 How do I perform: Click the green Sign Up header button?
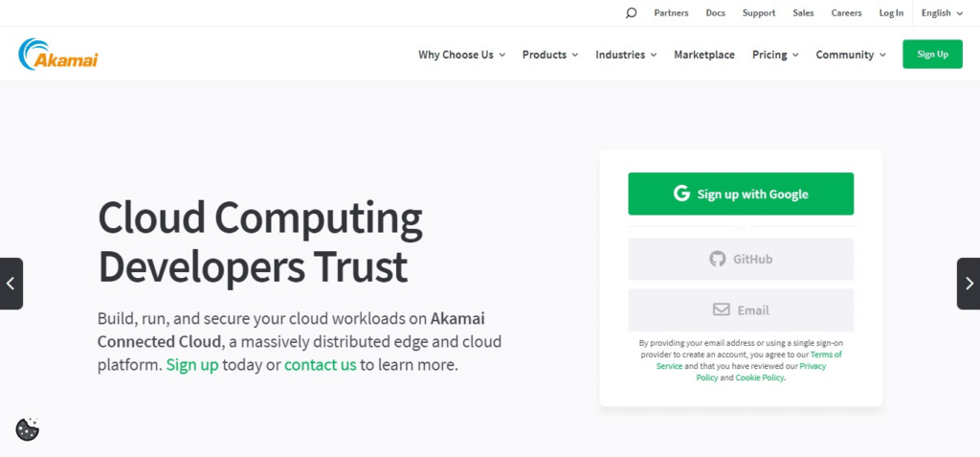932,54
